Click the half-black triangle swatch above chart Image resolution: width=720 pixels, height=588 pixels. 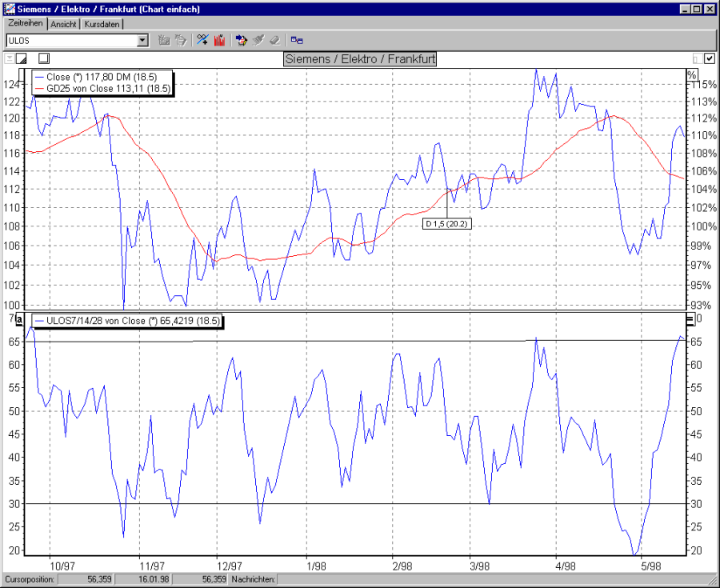(x=22, y=58)
